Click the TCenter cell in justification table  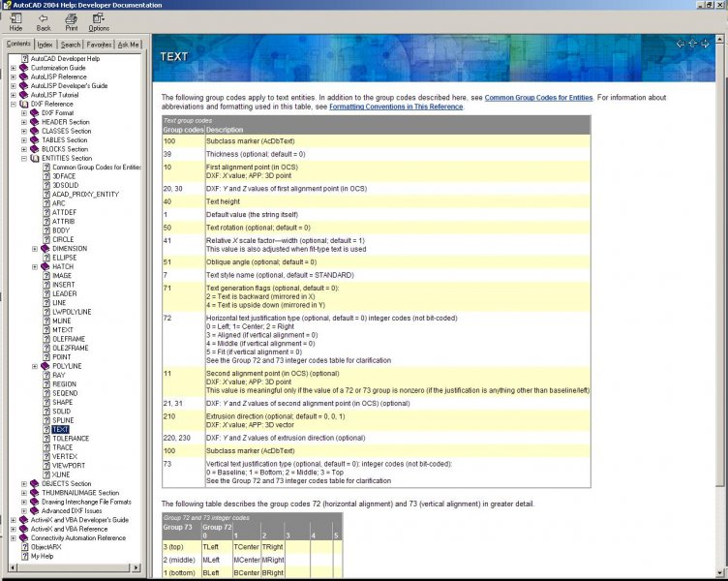pyautogui.click(x=246, y=547)
